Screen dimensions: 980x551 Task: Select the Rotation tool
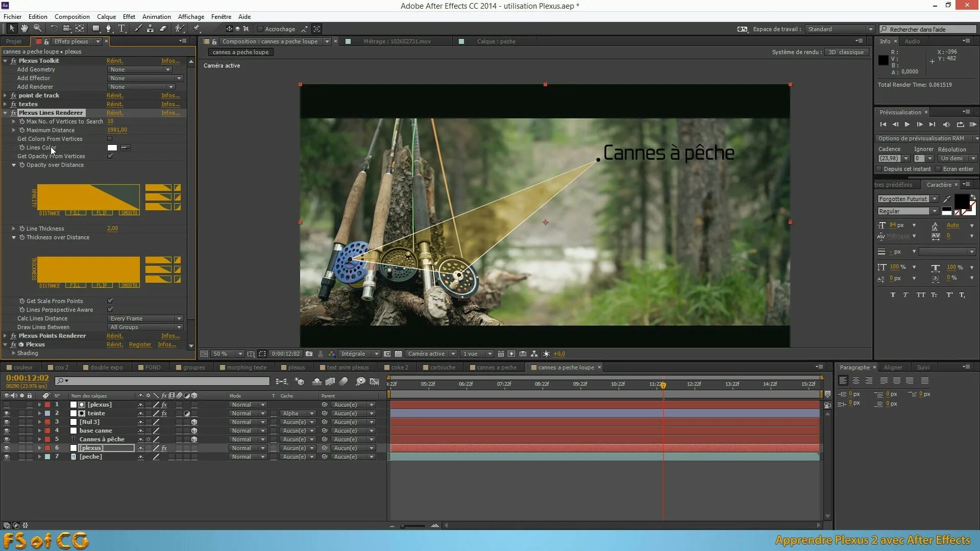pos(54,29)
